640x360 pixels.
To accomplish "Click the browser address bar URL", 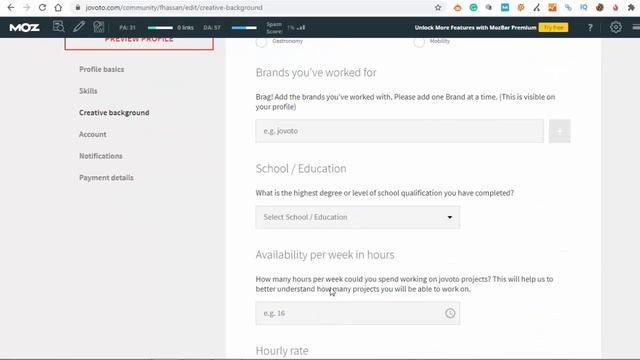I will (x=174, y=7).
